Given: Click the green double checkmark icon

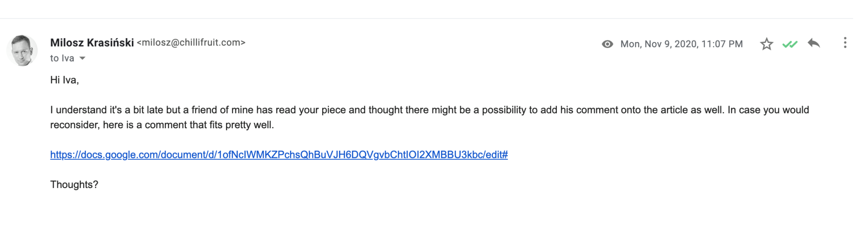Looking at the screenshot, I should [x=790, y=44].
